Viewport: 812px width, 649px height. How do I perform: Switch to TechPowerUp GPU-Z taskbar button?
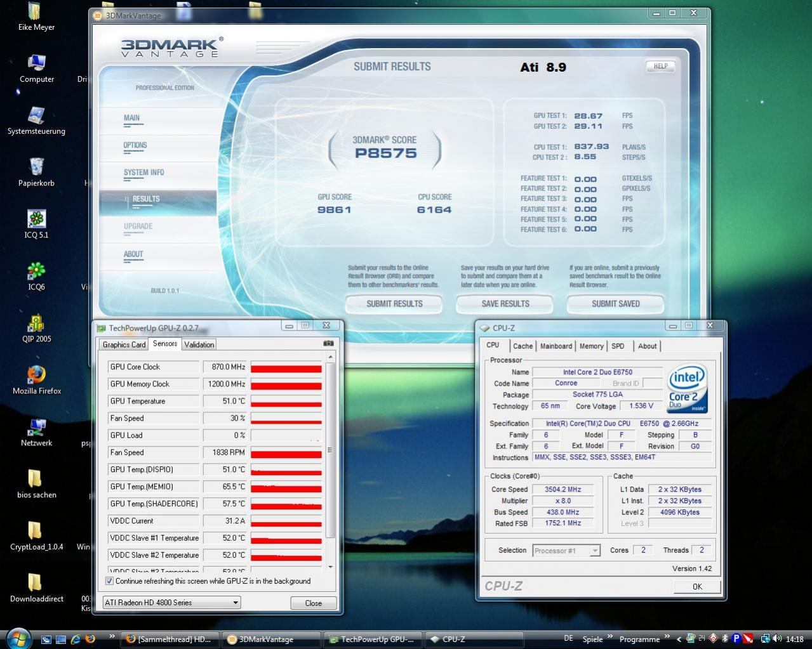(373, 639)
